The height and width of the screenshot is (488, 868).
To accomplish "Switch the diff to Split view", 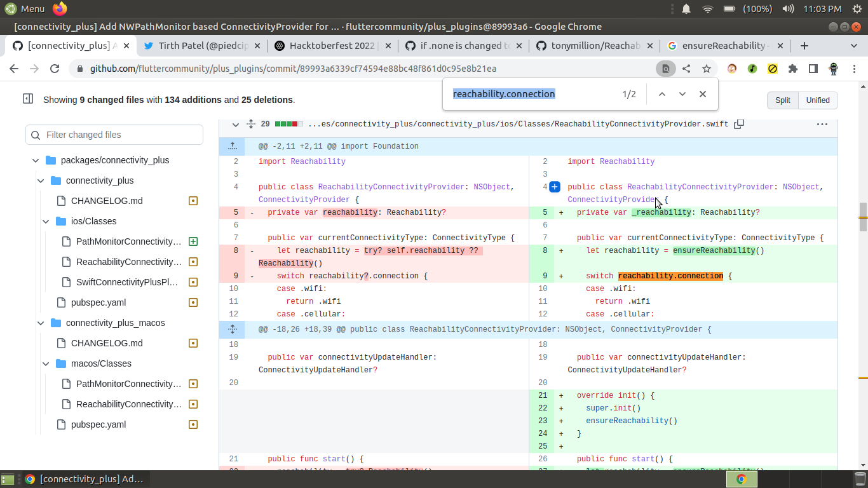I will 782,100.
